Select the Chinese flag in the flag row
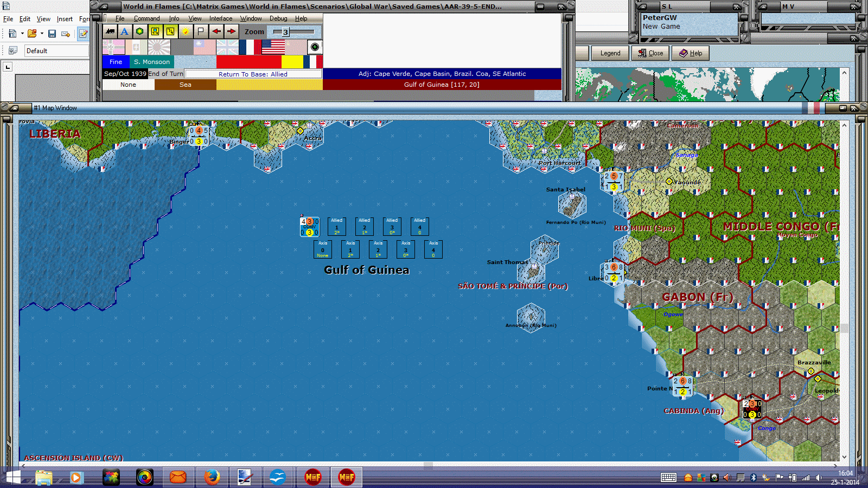The image size is (868, 488). click(x=205, y=47)
